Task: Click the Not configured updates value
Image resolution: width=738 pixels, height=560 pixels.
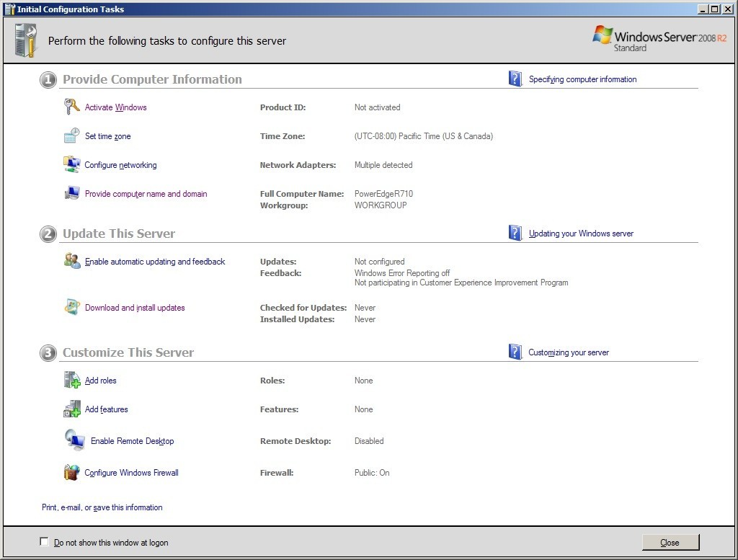Action: coord(379,261)
